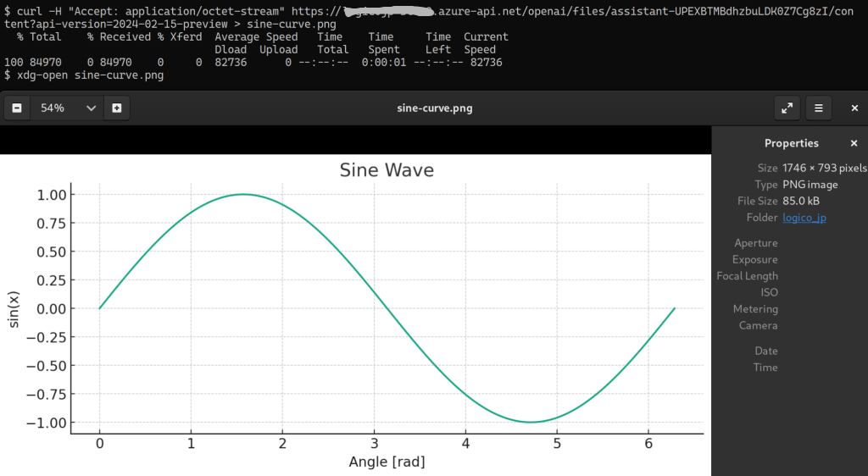The image size is (868, 476).
Task: Click the peak of the green sine curve
Action: pyautogui.click(x=243, y=194)
